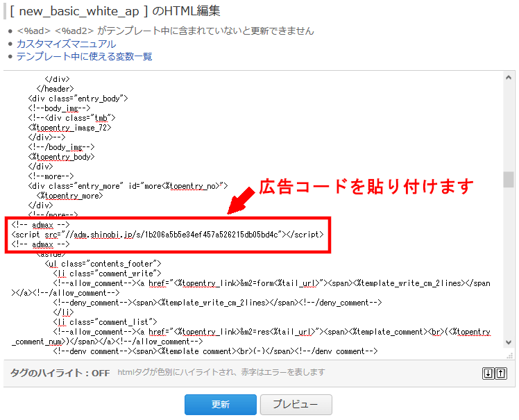This screenshot has width=519, height=420.
Task: Click the div class="entry_more" line
Action: 128,186
